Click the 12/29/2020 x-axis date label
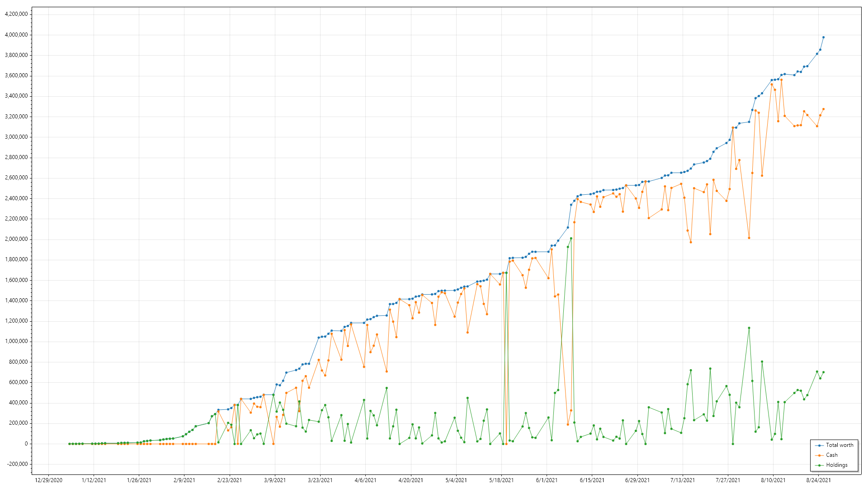This screenshot has height=488, width=868. 48,480
